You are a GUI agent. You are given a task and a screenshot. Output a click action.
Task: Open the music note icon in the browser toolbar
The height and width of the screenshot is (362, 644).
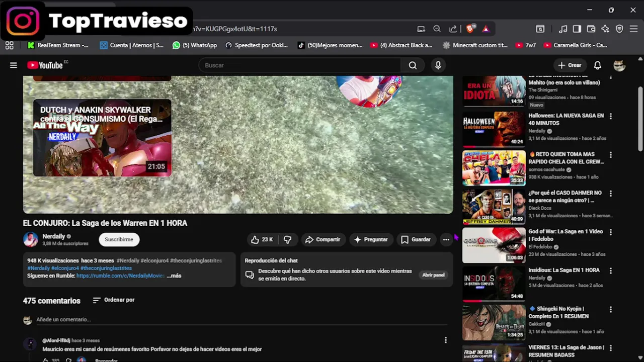click(563, 29)
